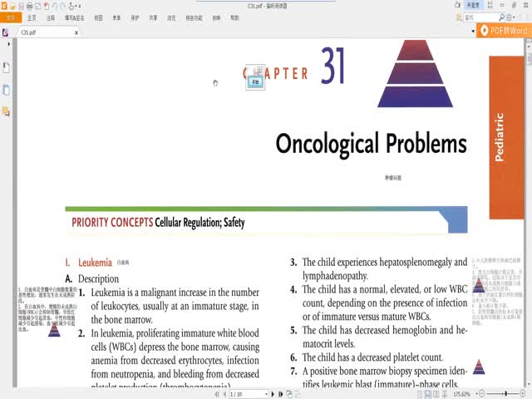Open the layers panel icon in sidebar
Viewport: 532px width, 399px height.
point(7,111)
